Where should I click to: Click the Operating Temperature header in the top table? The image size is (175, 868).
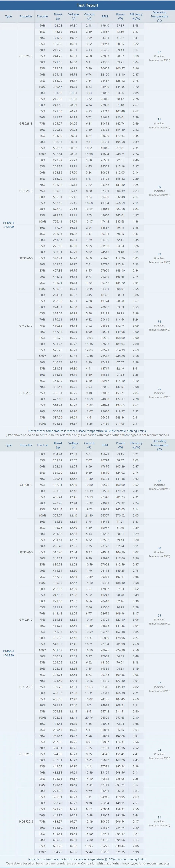point(159,16)
